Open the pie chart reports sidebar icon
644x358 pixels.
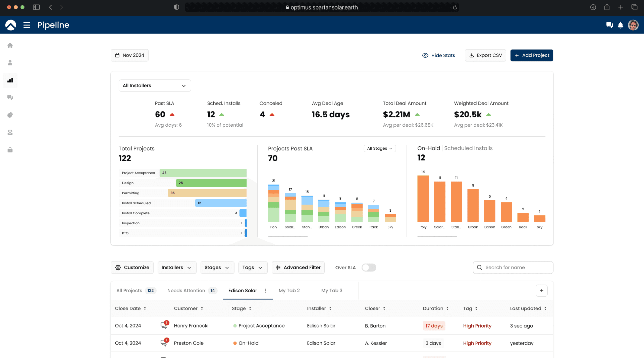(10, 115)
